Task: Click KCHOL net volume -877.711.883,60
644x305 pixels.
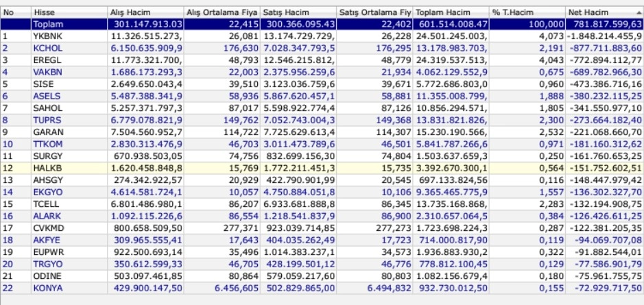Action: (x=607, y=48)
